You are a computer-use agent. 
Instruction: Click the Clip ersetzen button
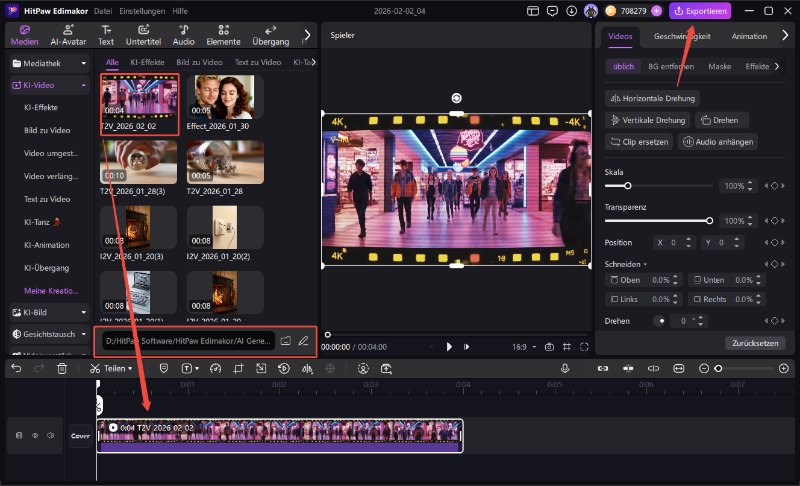click(639, 142)
